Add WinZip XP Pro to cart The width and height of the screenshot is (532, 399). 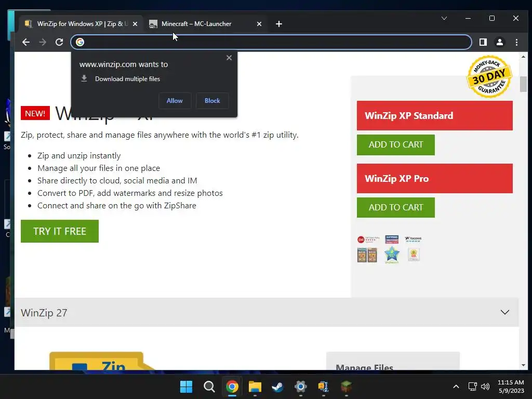(395, 207)
